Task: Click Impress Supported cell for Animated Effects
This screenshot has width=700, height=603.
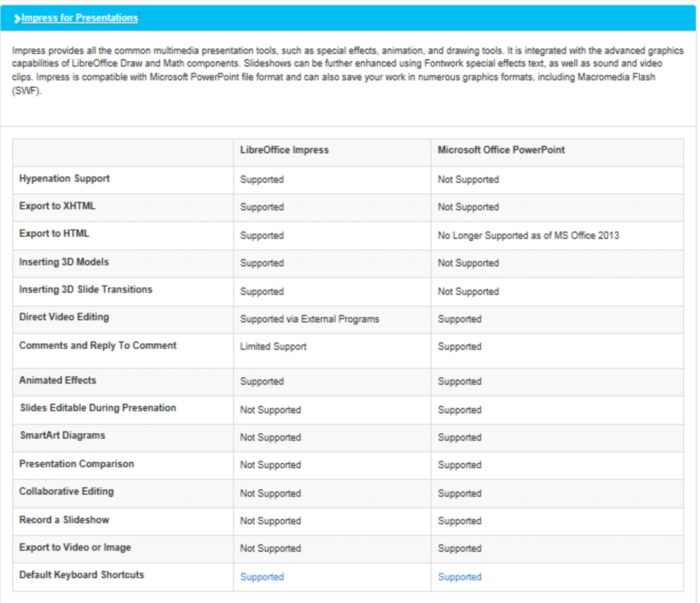Action: [x=262, y=382]
